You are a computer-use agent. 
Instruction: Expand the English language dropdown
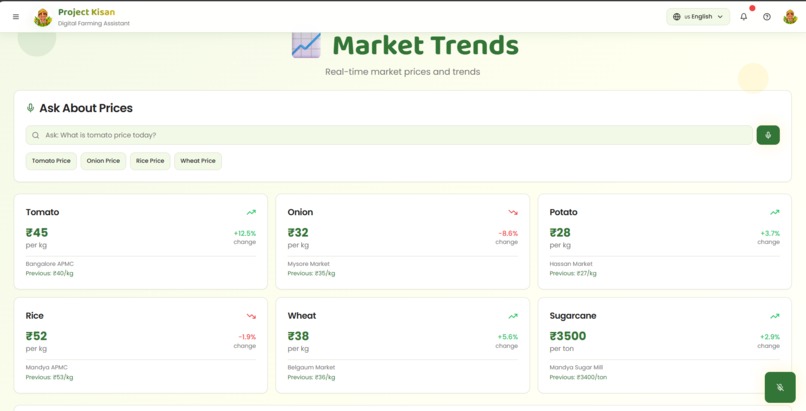click(x=698, y=16)
